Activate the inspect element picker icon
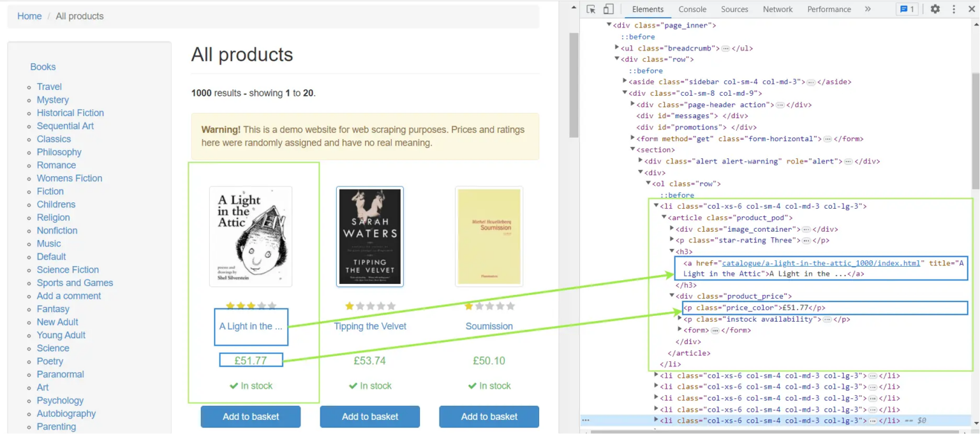Viewport: 980px width, 434px height. [591, 9]
